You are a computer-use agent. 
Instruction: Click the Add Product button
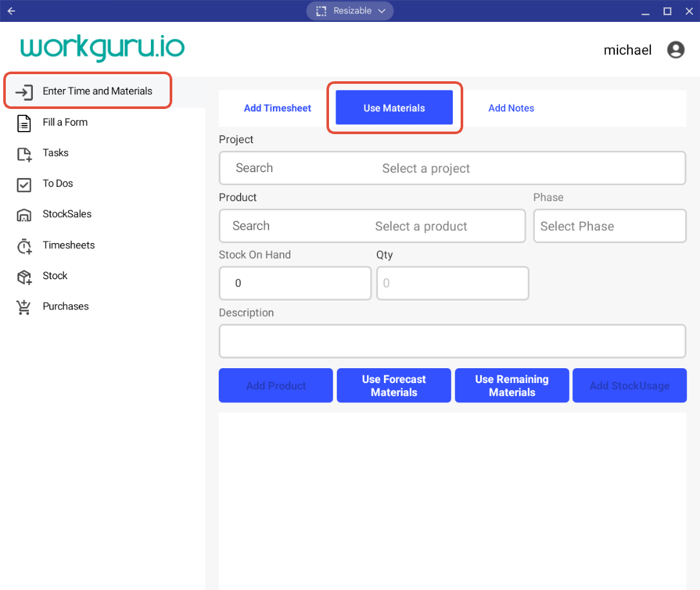(276, 386)
